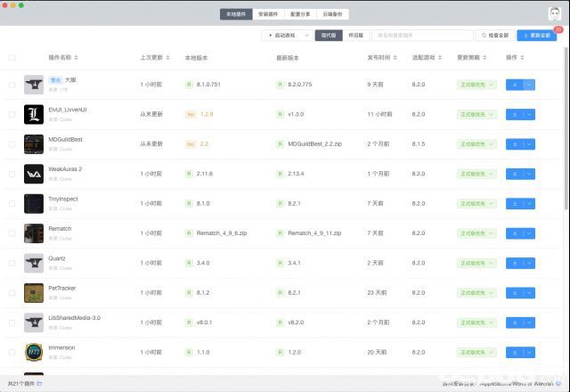Click the 检查全部 button

click(x=495, y=36)
